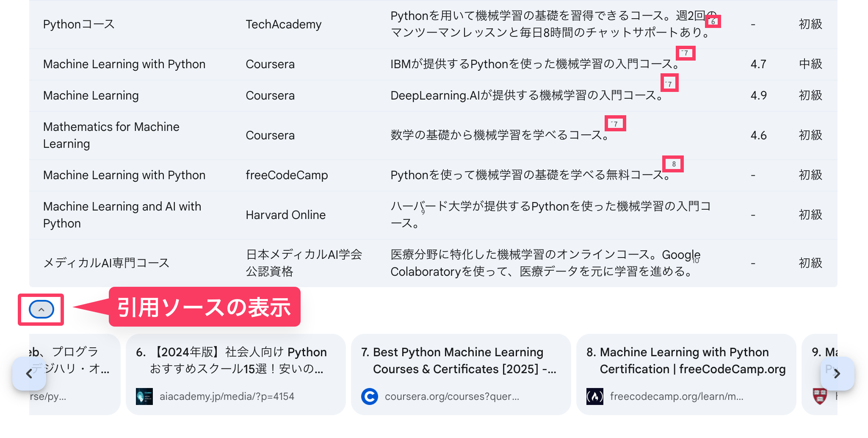Click citation 8 badge in freeCodeCamp row
Screen dimensions: 868x438
(x=673, y=164)
